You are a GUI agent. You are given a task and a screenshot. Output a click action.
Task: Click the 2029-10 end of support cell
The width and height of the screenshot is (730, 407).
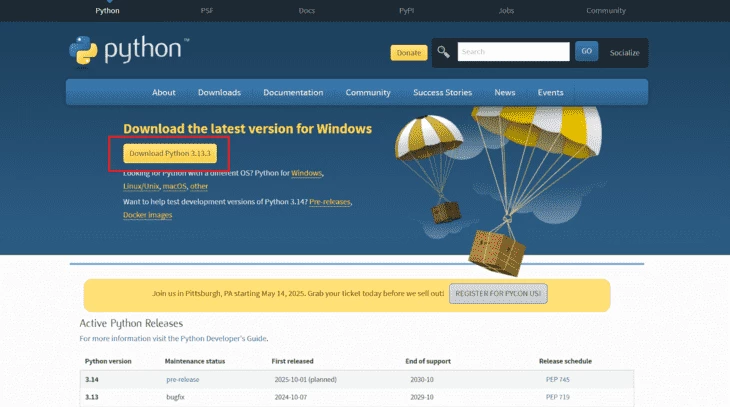point(422,397)
